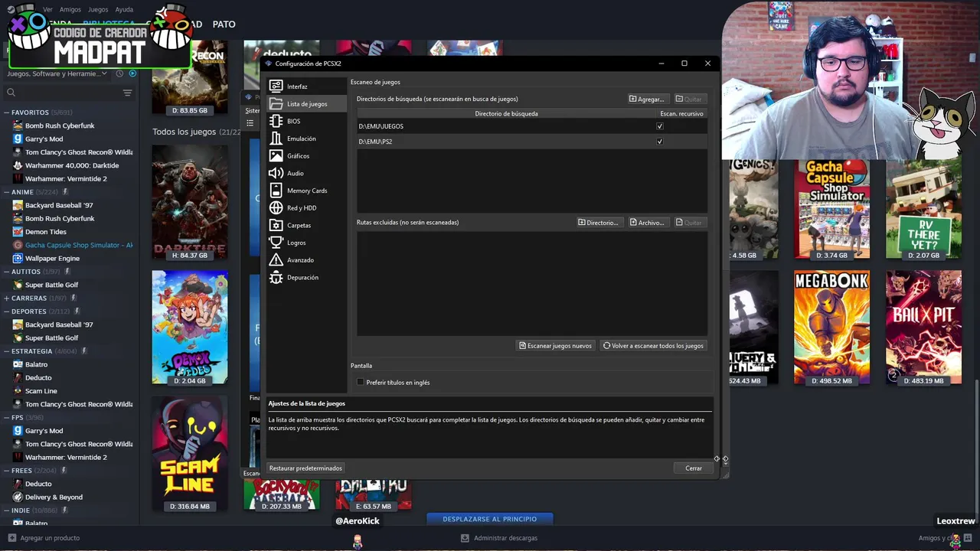Open Gacha Capsule Shop Simulator cover
980x551 pixels.
click(x=832, y=210)
